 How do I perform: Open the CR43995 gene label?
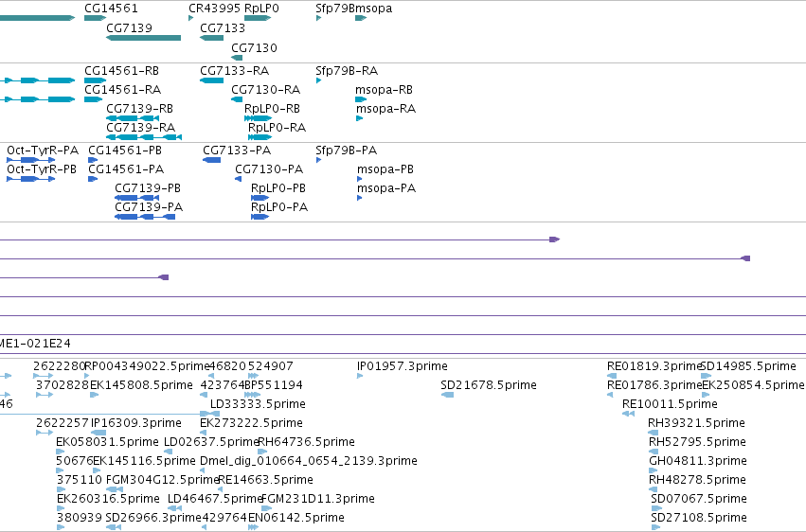pyautogui.click(x=214, y=9)
